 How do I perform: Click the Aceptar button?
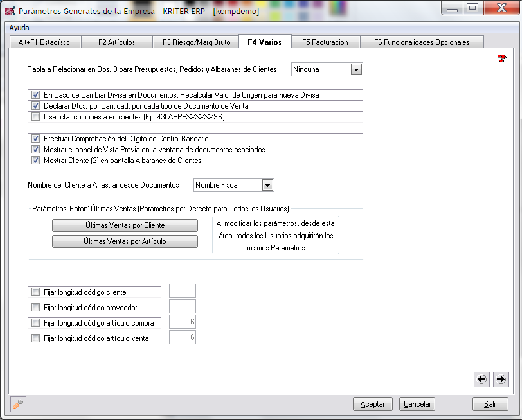(372, 404)
